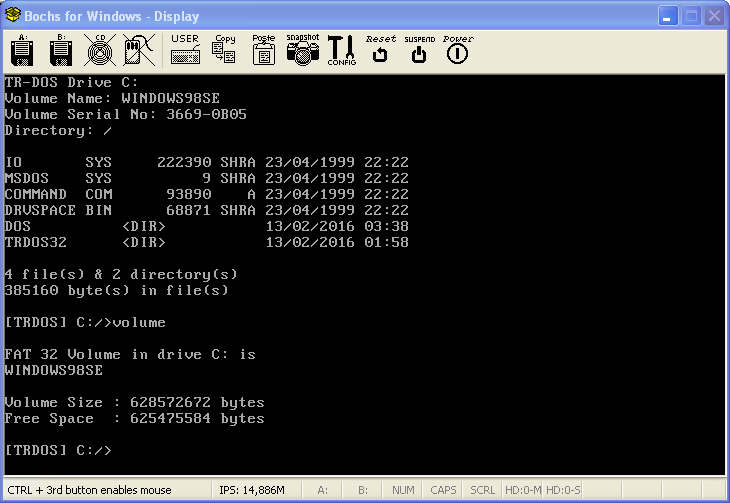Click the HD:0-M status bar indicator

tap(522, 490)
